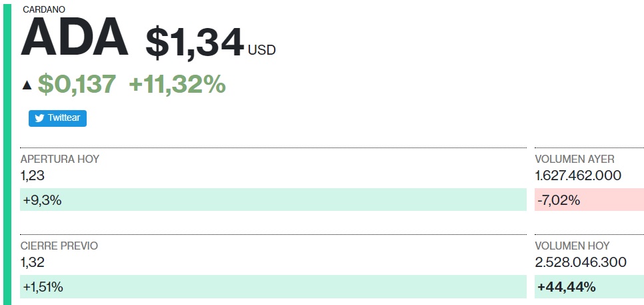The width and height of the screenshot is (644, 305).
Task: Click the CIERRE PREVIO label
Action: coord(59,246)
